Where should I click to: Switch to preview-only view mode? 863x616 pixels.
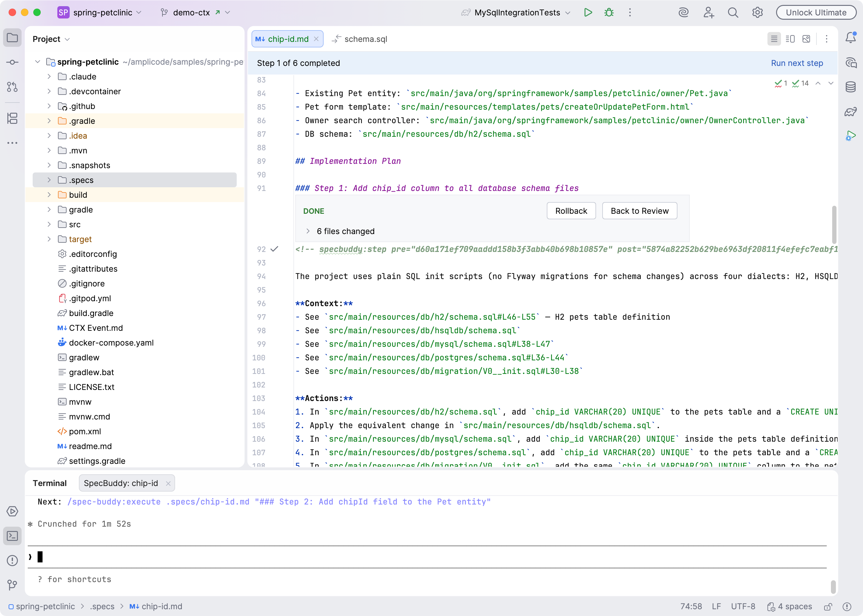coord(807,39)
